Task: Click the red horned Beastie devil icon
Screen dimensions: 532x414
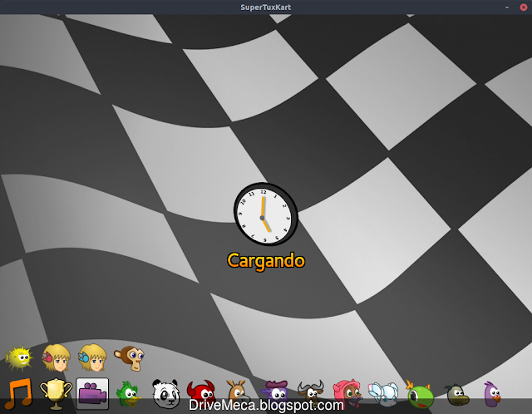Action: pos(202,394)
